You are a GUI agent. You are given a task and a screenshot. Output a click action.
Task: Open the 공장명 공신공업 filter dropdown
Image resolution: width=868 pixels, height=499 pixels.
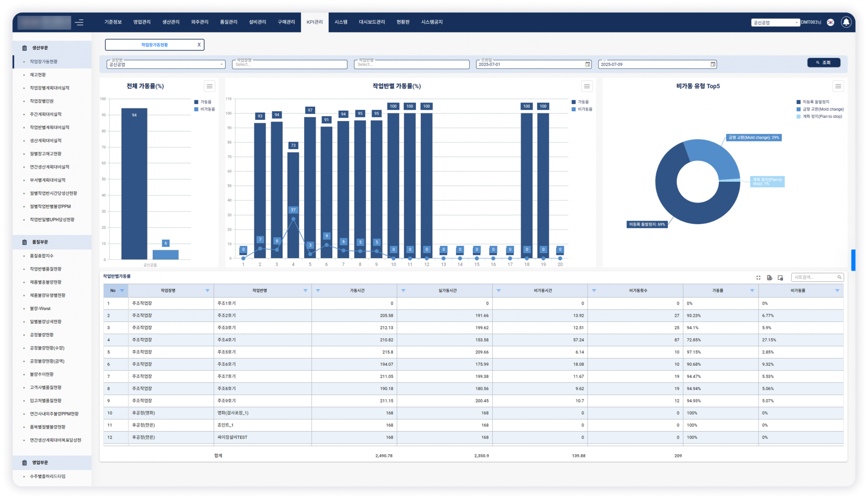coord(166,65)
